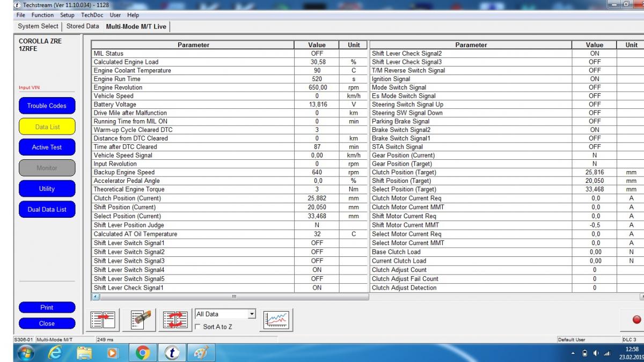The image size is (644, 362).
Task: Click the Print button
Action: 47,307
